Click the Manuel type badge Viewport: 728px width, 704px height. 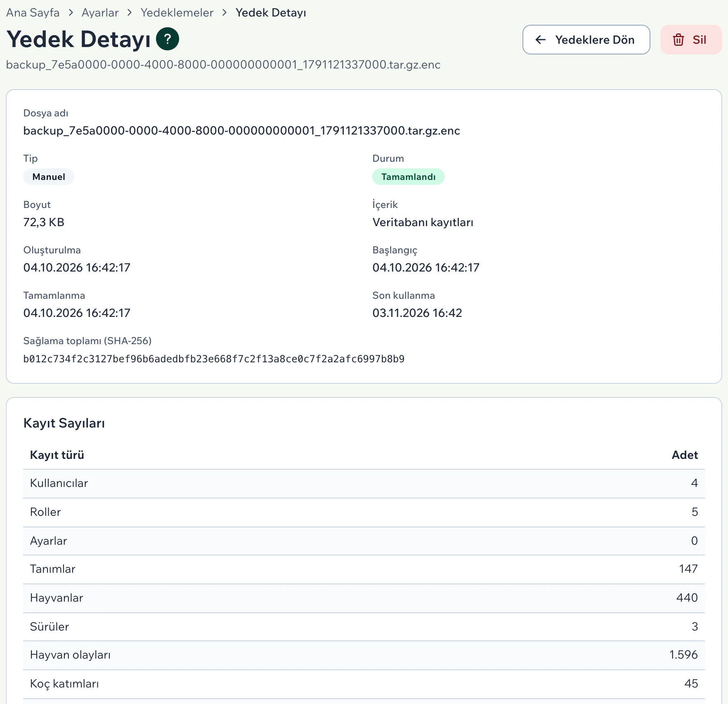click(49, 177)
